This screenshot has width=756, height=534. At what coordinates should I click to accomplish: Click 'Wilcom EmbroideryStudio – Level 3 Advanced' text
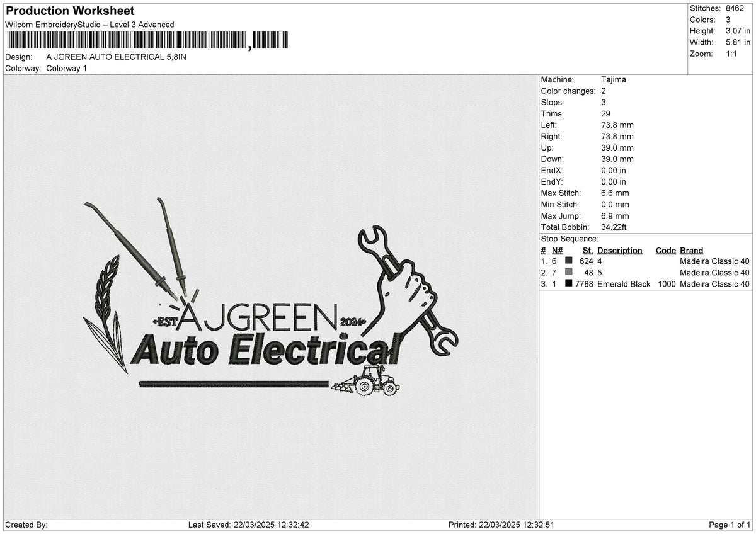(89, 25)
